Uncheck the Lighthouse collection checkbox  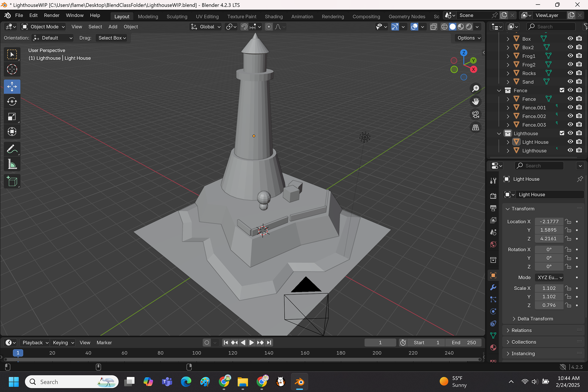coord(562,133)
